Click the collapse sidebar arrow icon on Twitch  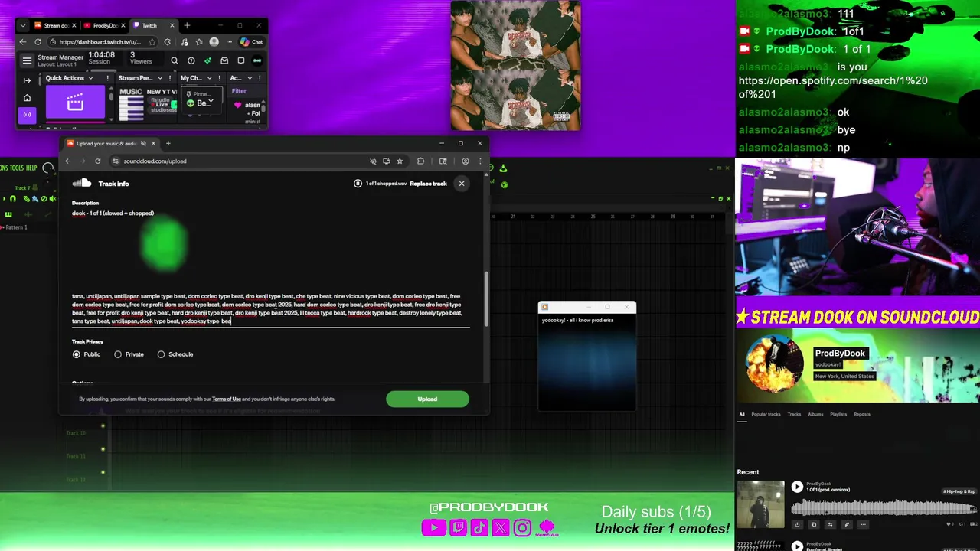(x=27, y=80)
